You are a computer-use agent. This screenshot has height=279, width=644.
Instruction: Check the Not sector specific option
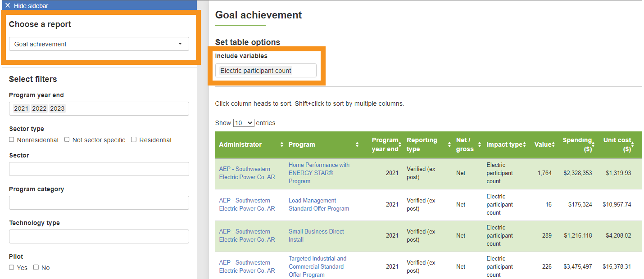67,139
